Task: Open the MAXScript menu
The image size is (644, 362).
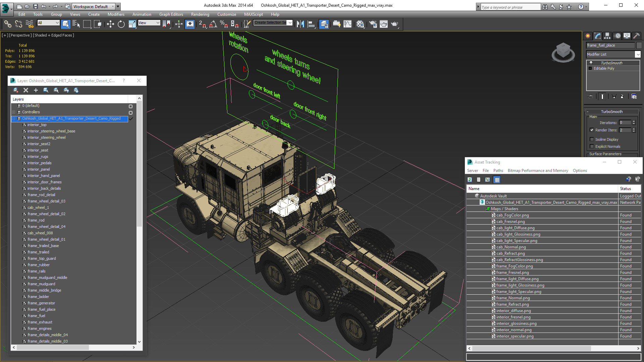Action: click(253, 14)
